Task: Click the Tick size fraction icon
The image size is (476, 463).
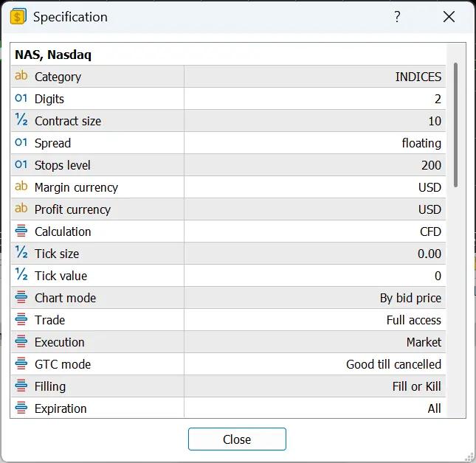Action: 21,252
